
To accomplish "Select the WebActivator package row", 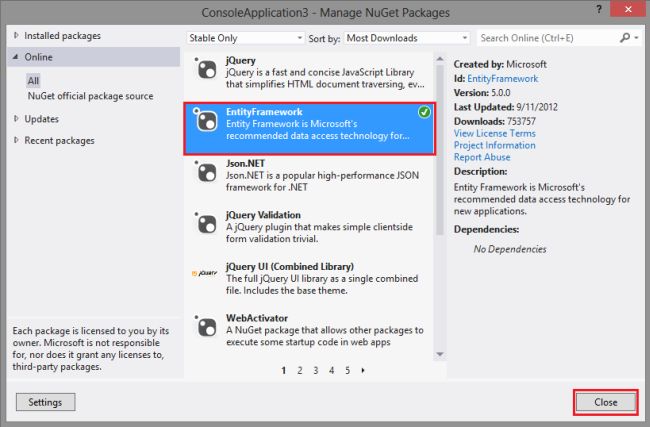I will click(x=309, y=330).
